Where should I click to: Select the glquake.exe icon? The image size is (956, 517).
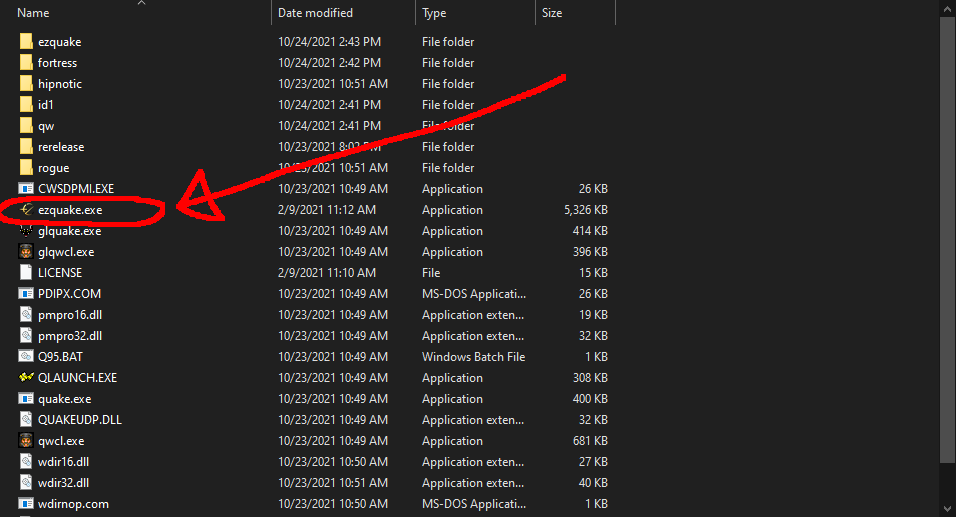pos(26,231)
